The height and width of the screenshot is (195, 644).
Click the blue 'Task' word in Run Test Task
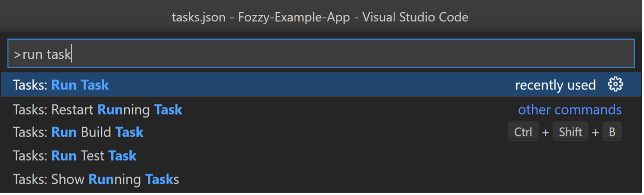pyautogui.click(x=122, y=155)
